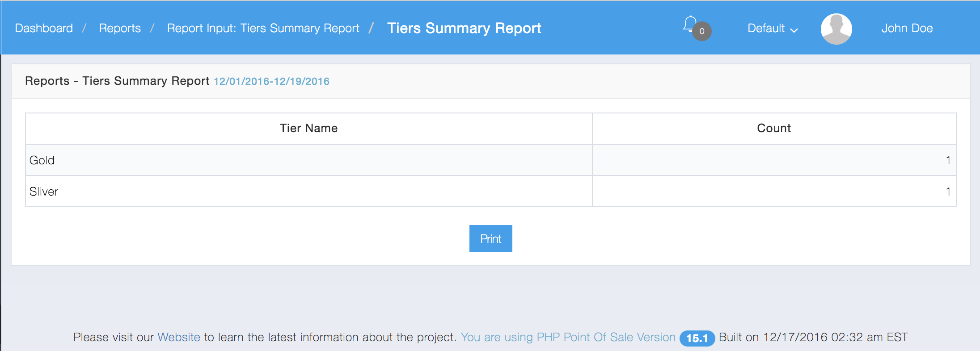This screenshot has width=980, height=351.
Task: Open the Reports breadcrumb link
Action: (120, 29)
